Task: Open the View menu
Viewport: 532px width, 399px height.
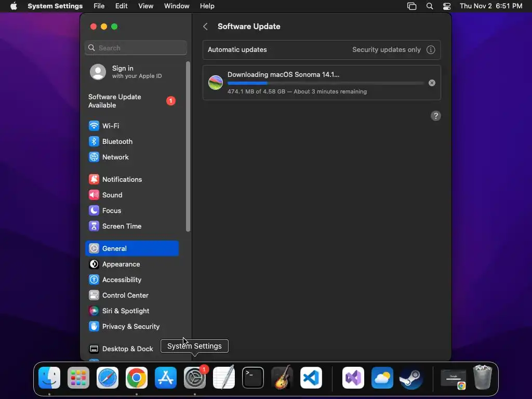Action: tap(145, 6)
